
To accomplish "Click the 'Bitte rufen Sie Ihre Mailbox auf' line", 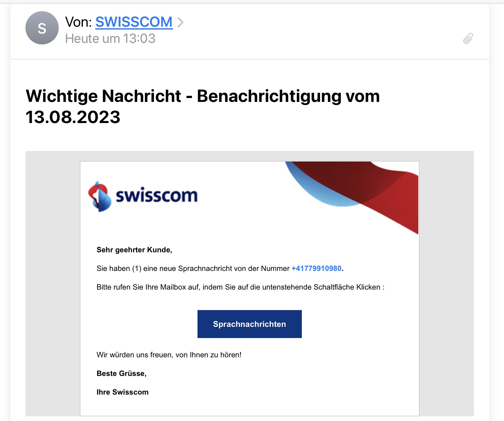I will pyautogui.click(x=240, y=287).
